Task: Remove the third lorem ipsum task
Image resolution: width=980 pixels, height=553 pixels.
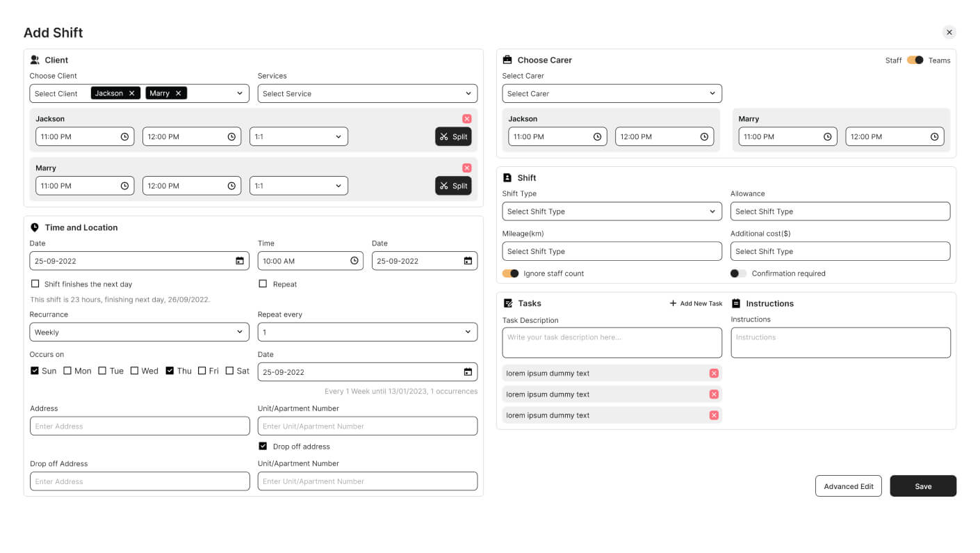Action: coord(714,415)
